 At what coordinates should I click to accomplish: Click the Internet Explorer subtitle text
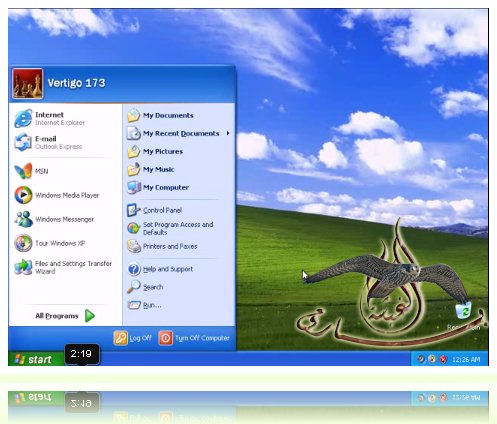[x=60, y=123]
